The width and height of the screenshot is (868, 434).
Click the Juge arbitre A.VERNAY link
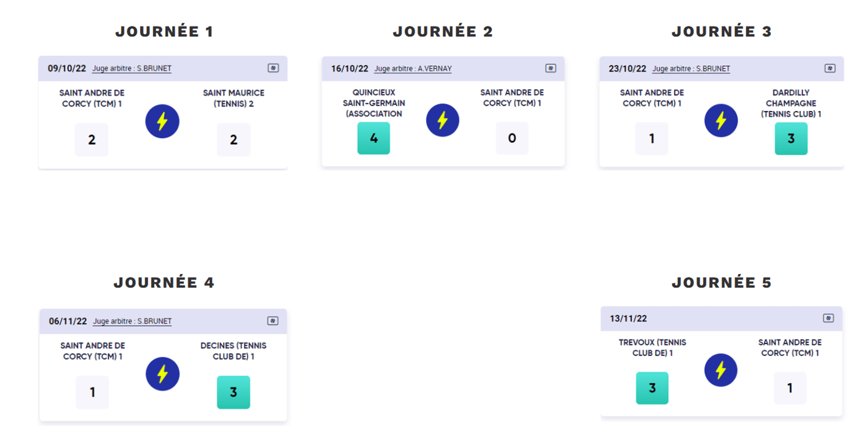click(413, 69)
